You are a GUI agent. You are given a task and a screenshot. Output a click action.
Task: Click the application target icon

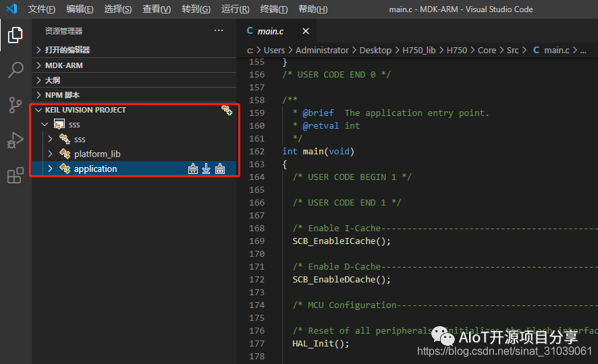tap(65, 169)
